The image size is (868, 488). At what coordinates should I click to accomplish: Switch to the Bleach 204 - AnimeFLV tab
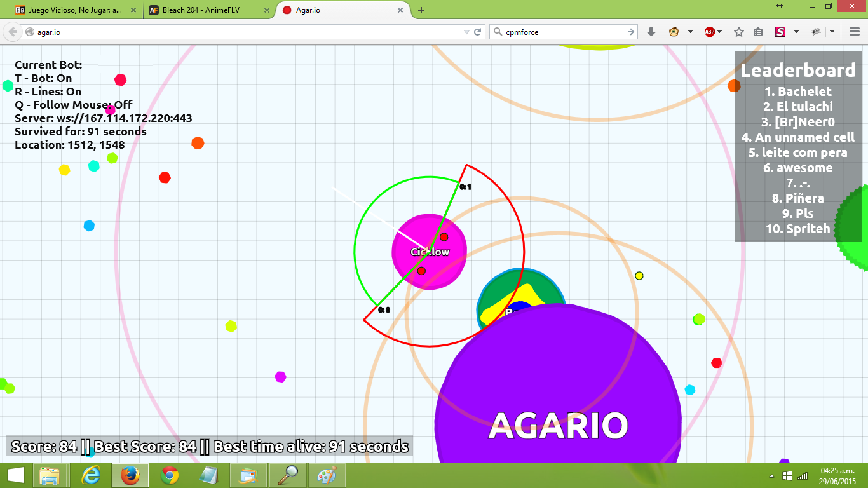(210, 10)
